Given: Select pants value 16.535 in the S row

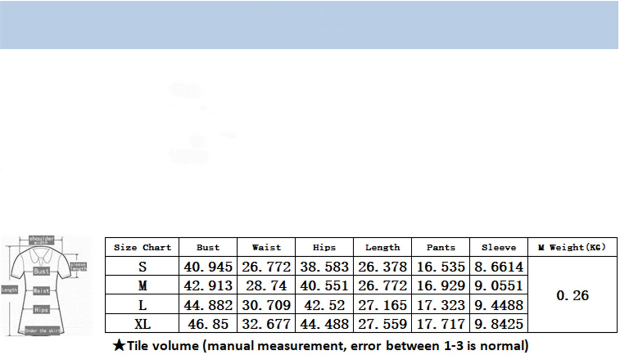Looking at the screenshot, I should click(x=441, y=267).
